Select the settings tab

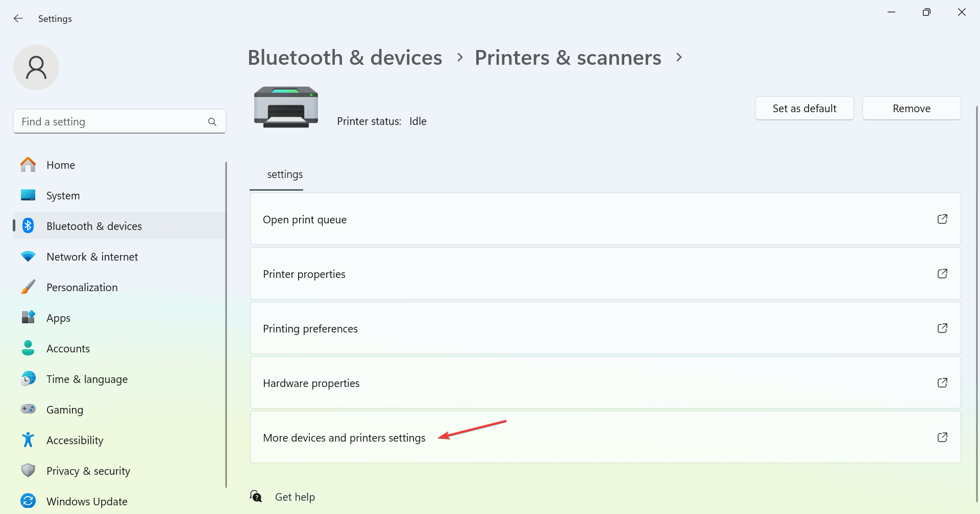pos(285,174)
